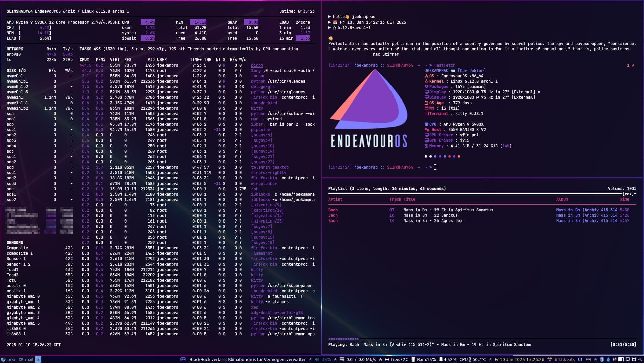Screen dimensions: 644x363
Task: Click the icon beside the 4.52% readout
Action: point(441,359)
